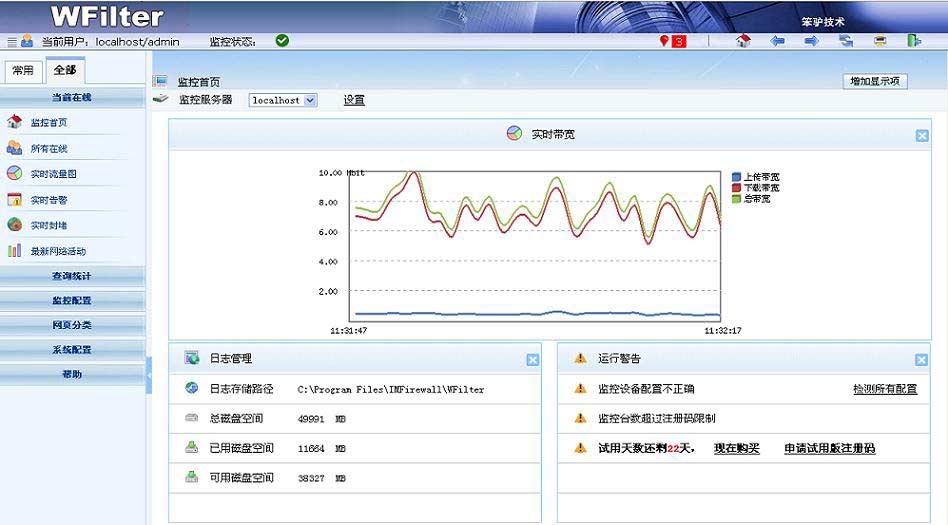Click the icon beside 可用磁盘空间
Screen dimensions: 948x525
point(192,477)
